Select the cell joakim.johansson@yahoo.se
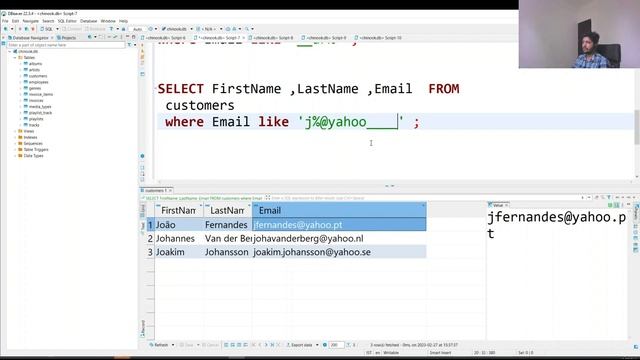The width and height of the screenshot is (640, 360). [339, 252]
